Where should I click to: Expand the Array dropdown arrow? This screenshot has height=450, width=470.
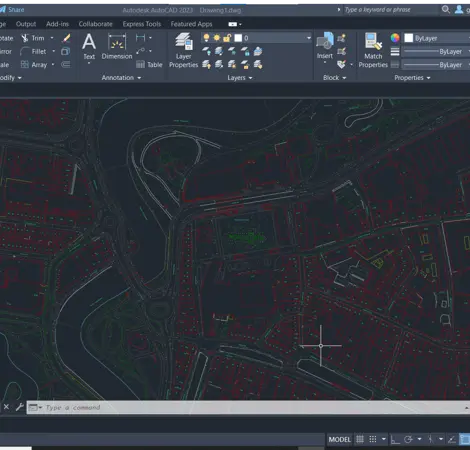tap(53, 64)
